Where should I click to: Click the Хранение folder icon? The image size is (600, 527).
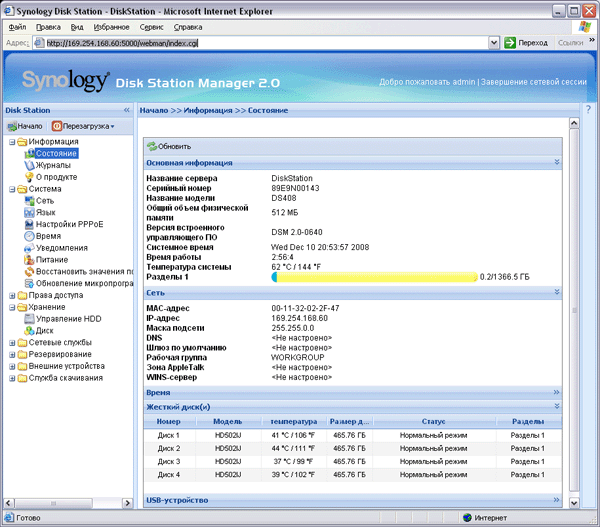click(x=22, y=307)
